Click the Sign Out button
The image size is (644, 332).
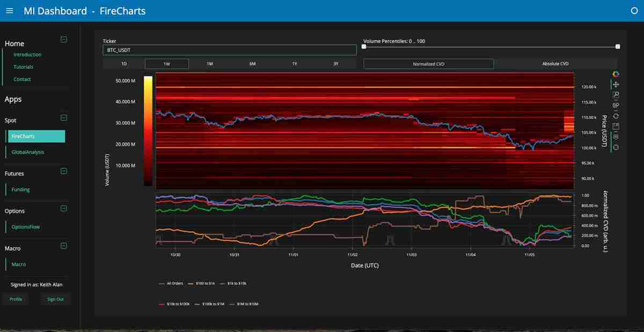pyautogui.click(x=55, y=299)
